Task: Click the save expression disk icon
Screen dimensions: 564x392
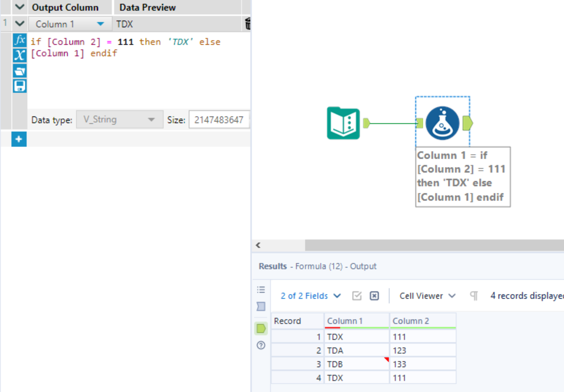Action: (20, 86)
